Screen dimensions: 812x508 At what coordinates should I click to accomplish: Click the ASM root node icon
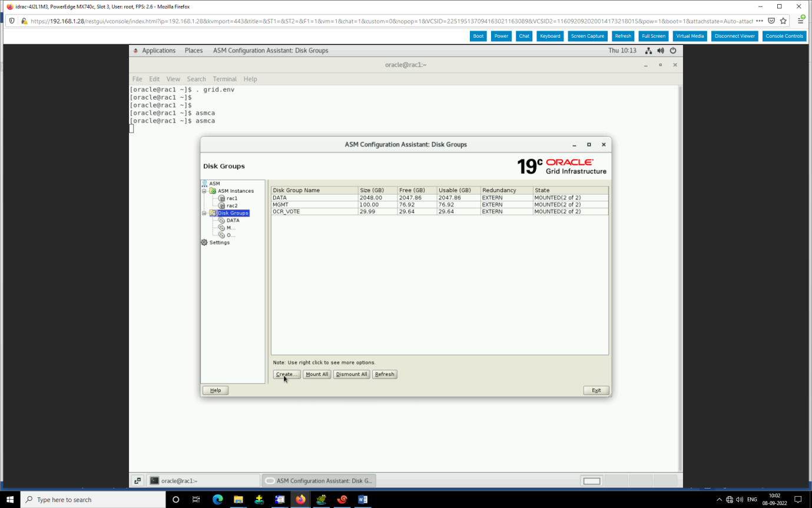coord(204,183)
